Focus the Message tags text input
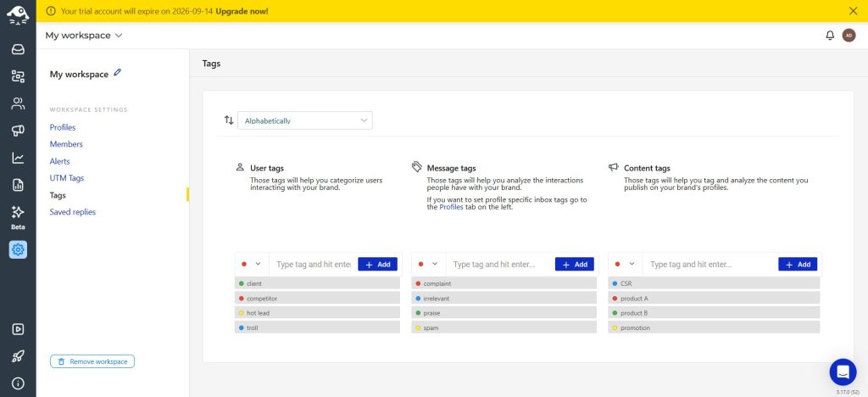Viewport: 868px width, 397px height. (500, 264)
